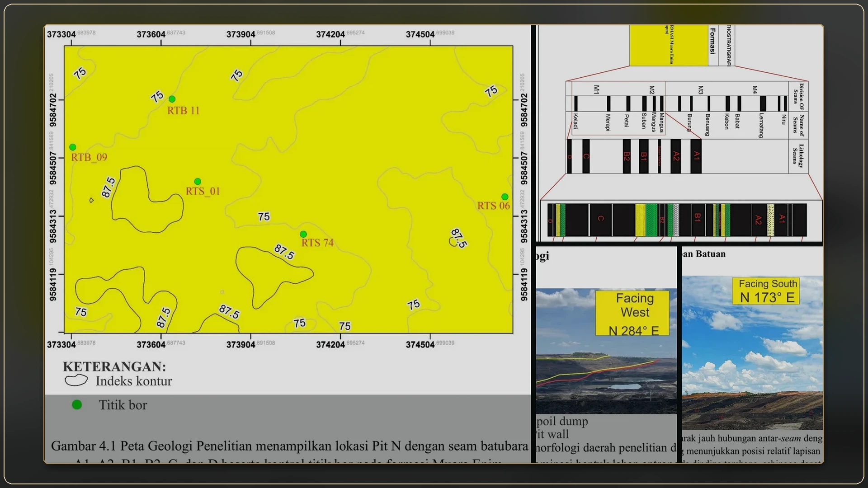Image resolution: width=868 pixels, height=488 pixels.
Task: Click easting 374504 on the top map axis
Action: coord(420,34)
